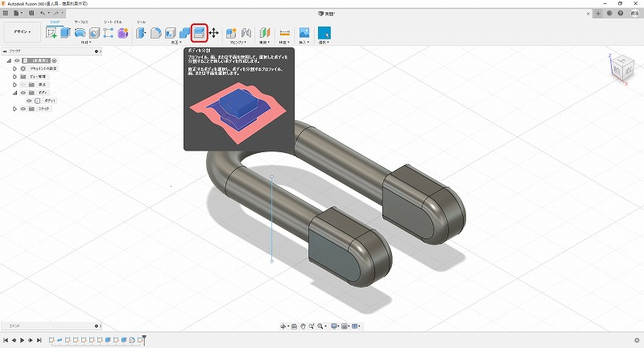The height and width of the screenshot is (348, 644).
Task: Click the Save icon in top bar
Action: coord(30,14)
